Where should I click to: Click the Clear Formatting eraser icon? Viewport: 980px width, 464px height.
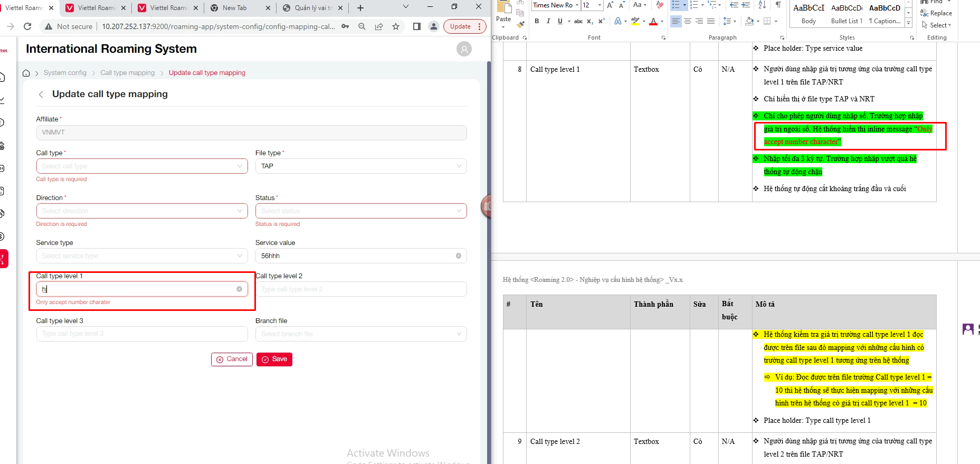pos(660,5)
